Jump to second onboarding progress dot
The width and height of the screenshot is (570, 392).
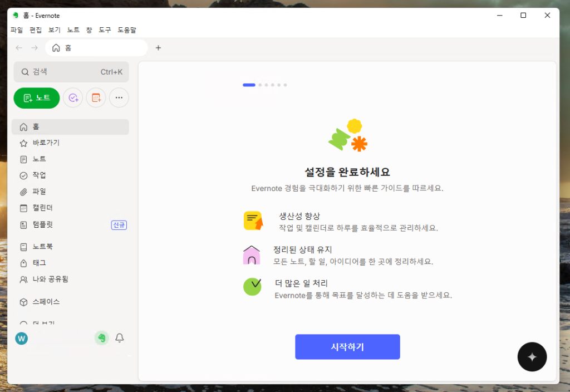click(x=260, y=85)
